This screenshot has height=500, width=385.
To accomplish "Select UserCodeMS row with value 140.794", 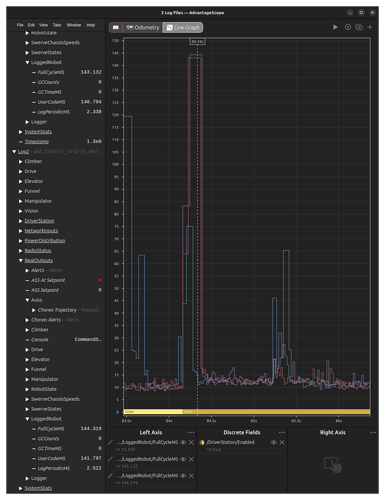I will [67, 102].
